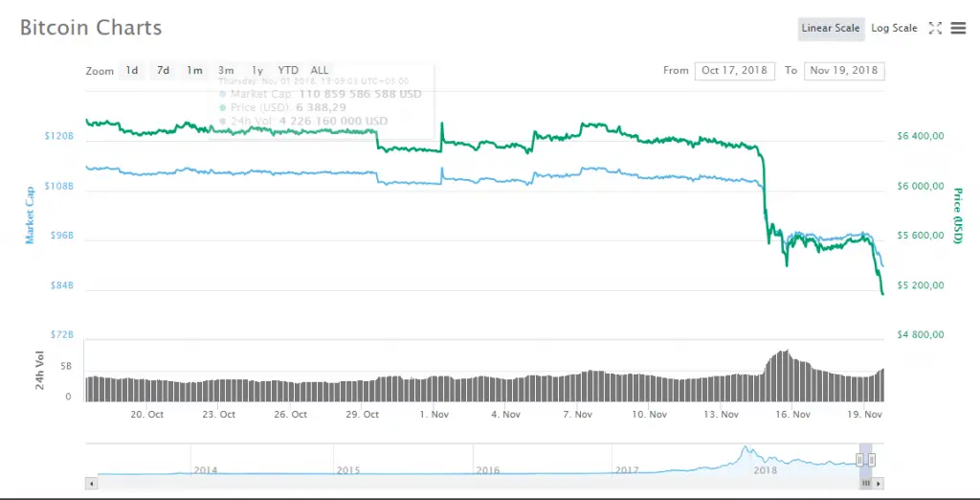Screen dimensions: 980x500
Task: Click the $84B axis label
Action: 62,285
